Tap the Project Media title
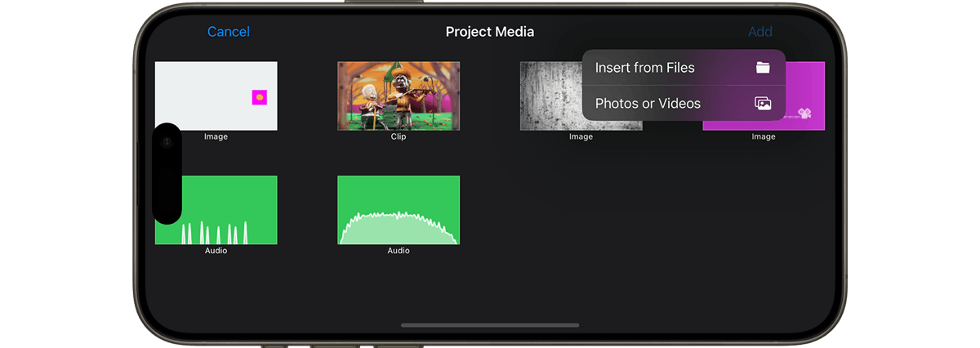980x348 pixels. click(490, 32)
